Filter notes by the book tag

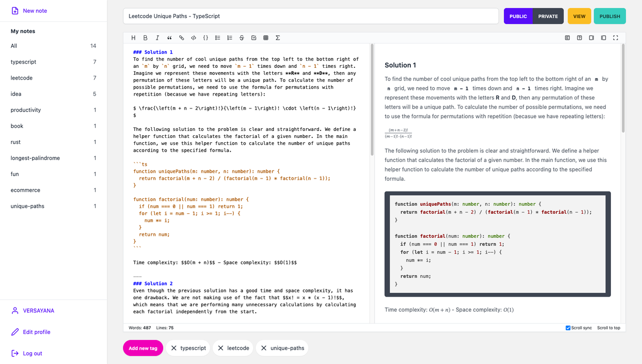point(53,126)
